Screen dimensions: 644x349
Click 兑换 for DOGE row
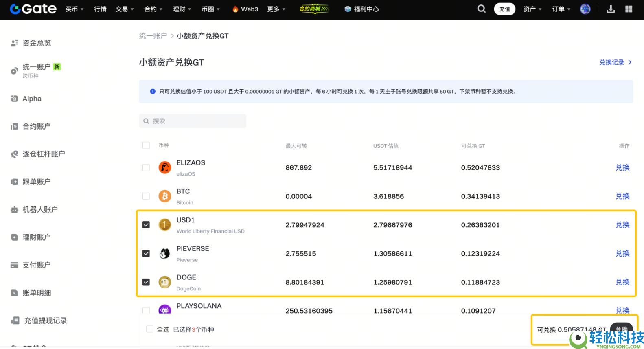(622, 282)
